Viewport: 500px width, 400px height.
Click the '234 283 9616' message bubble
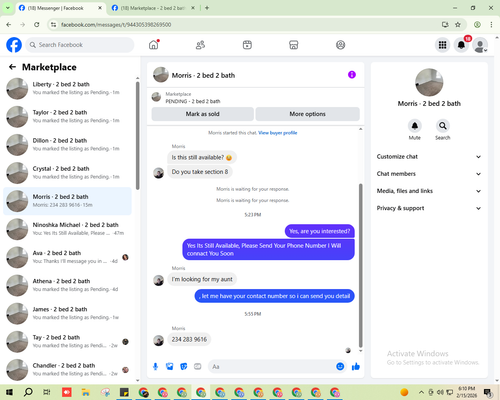coord(189,339)
